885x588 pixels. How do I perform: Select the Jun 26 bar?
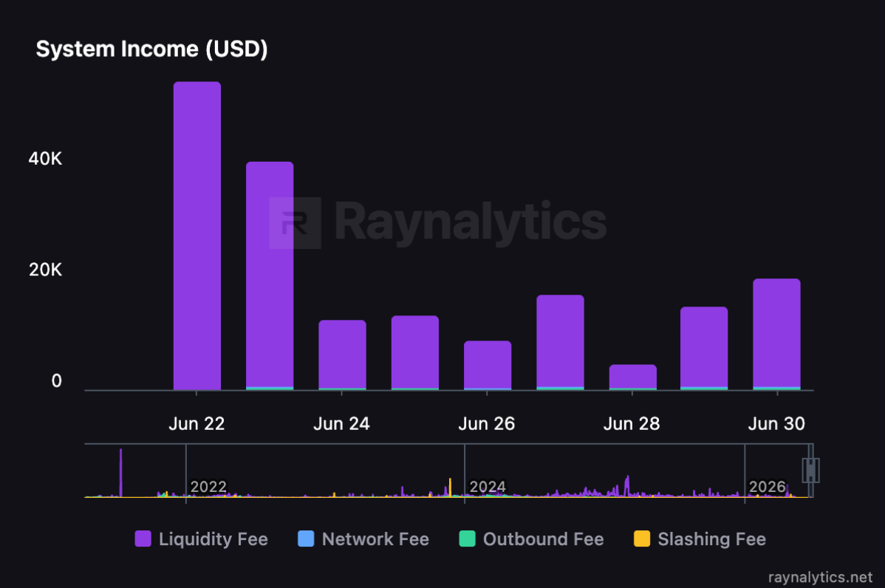tap(488, 365)
